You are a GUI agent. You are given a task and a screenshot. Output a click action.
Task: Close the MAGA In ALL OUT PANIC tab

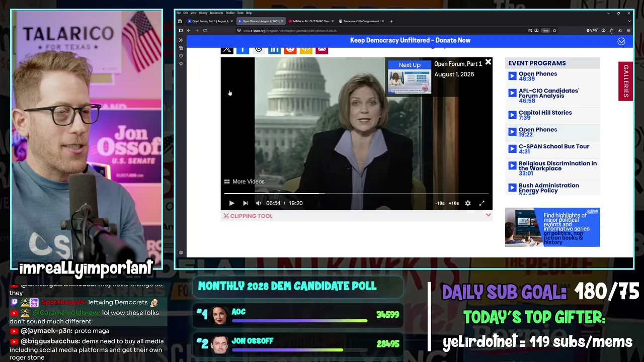click(333, 21)
